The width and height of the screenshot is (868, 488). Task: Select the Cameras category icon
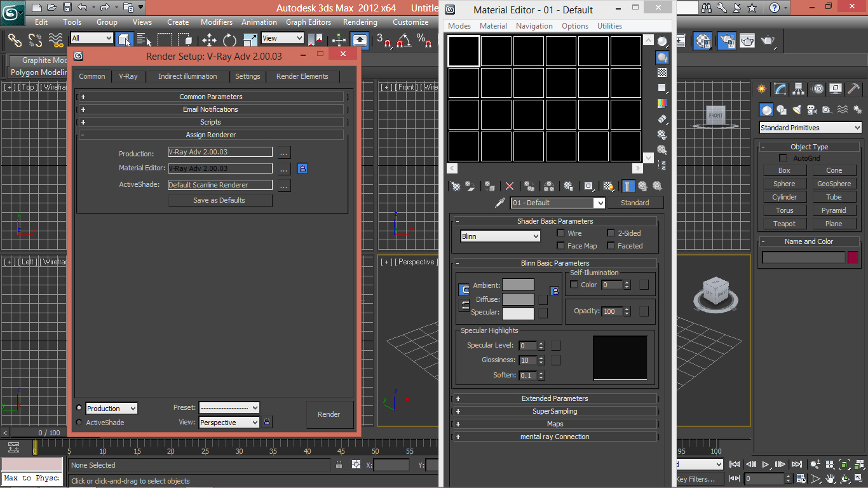click(x=812, y=110)
